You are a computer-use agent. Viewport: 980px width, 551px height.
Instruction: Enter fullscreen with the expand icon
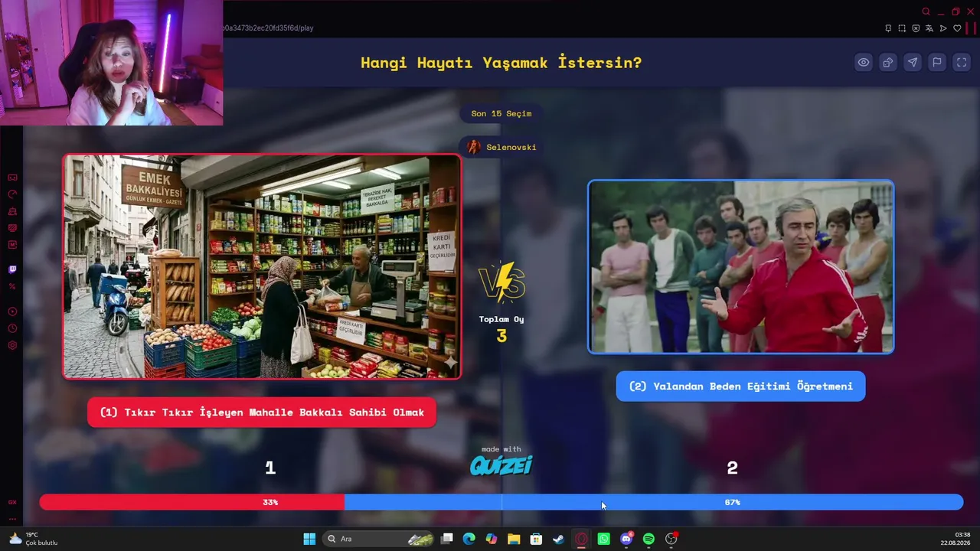tap(962, 63)
